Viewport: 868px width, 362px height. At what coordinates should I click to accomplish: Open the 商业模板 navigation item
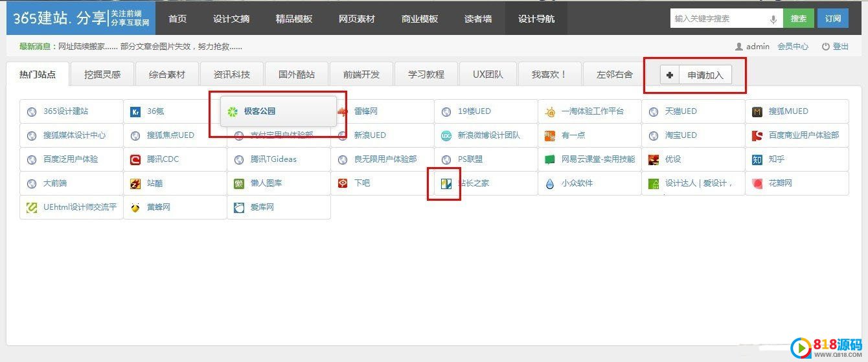(x=420, y=18)
